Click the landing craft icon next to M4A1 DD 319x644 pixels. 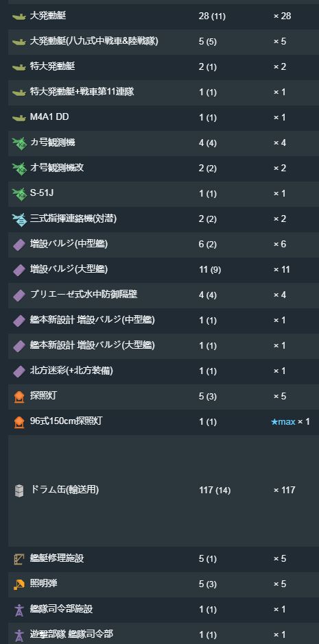point(19,118)
